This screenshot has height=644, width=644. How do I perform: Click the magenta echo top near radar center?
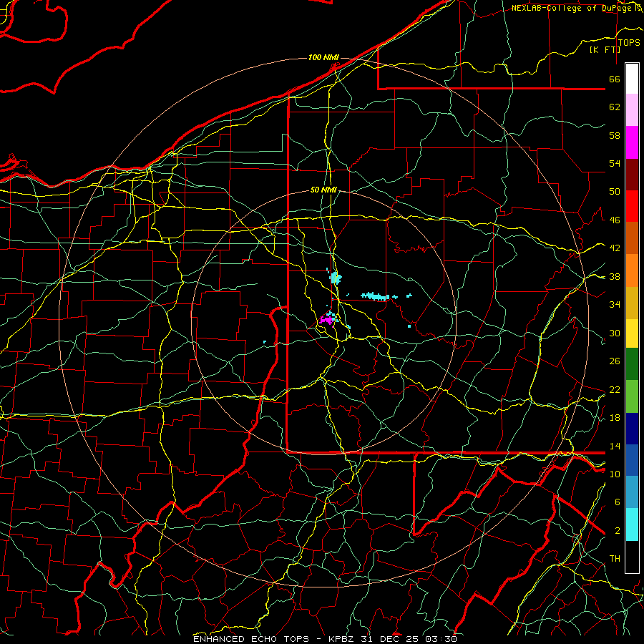click(326, 320)
